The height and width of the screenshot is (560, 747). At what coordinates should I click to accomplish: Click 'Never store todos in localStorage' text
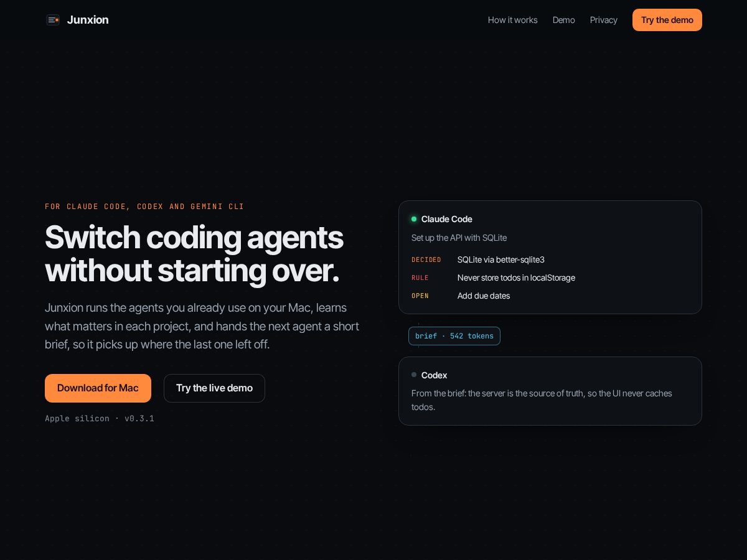516,278
